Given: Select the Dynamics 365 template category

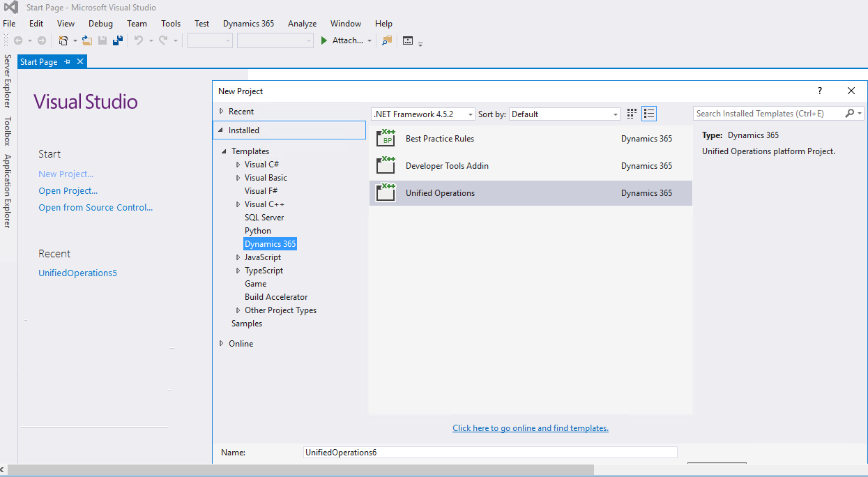Looking at the screenshot, I should (271, 244).
